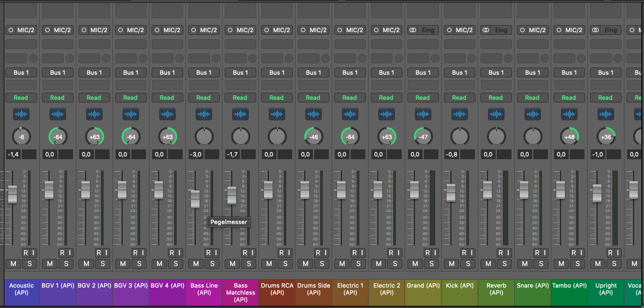Click the empty Audio FX slot on Bass Matchless
Image resolution: width=644 pixels, height=308 pixels.
click(x=240, y=44)
